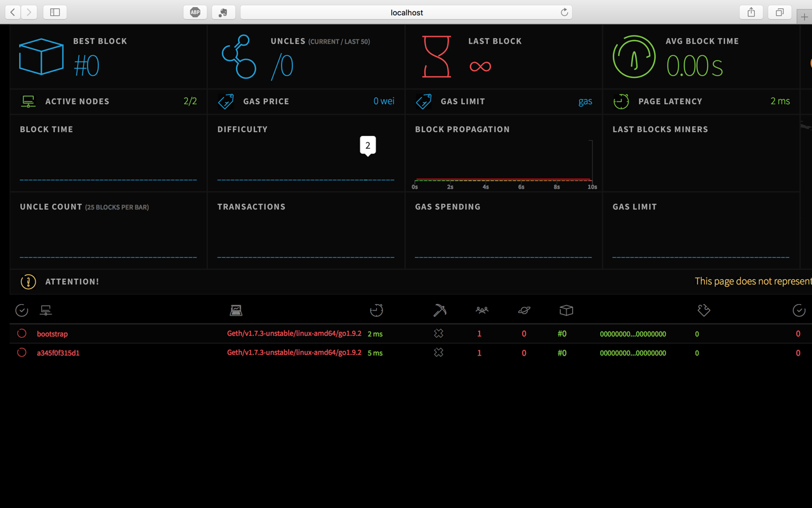Screen dimensions: 812x508
Task: Click the ABP extension badge in toolbar
Action: 195,11
